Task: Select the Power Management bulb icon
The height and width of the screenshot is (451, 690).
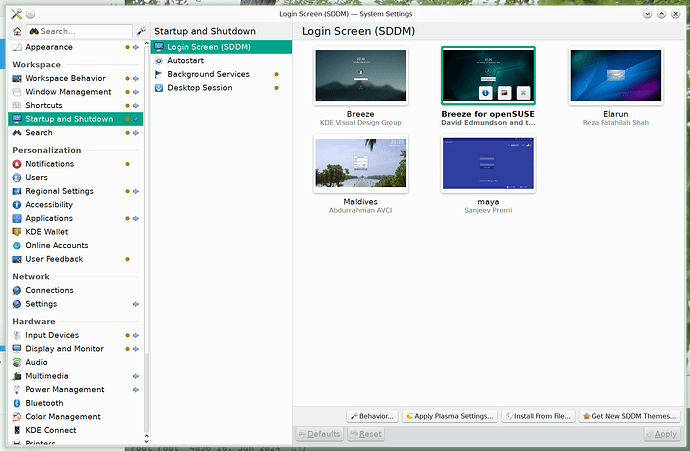Action: point(17,390)
